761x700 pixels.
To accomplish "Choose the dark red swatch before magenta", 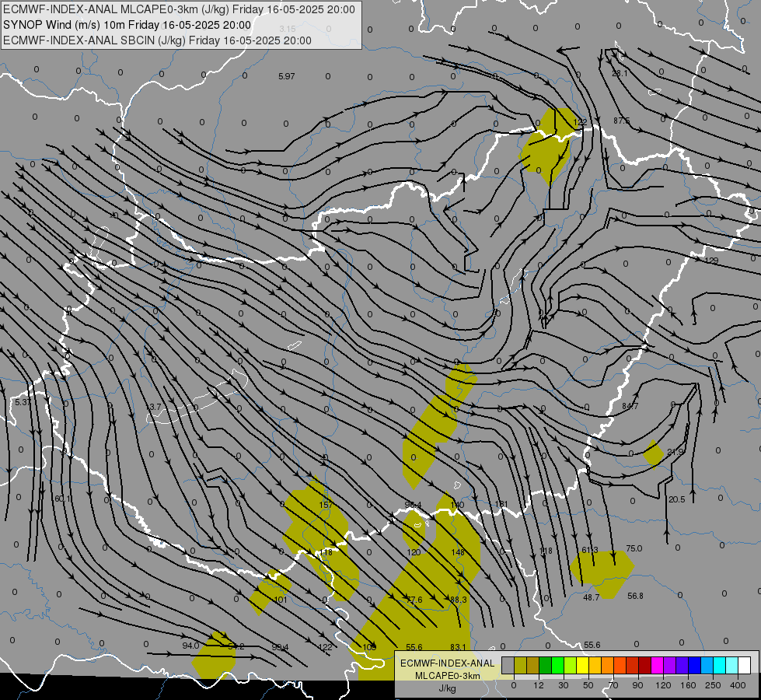I will point(644,665).
